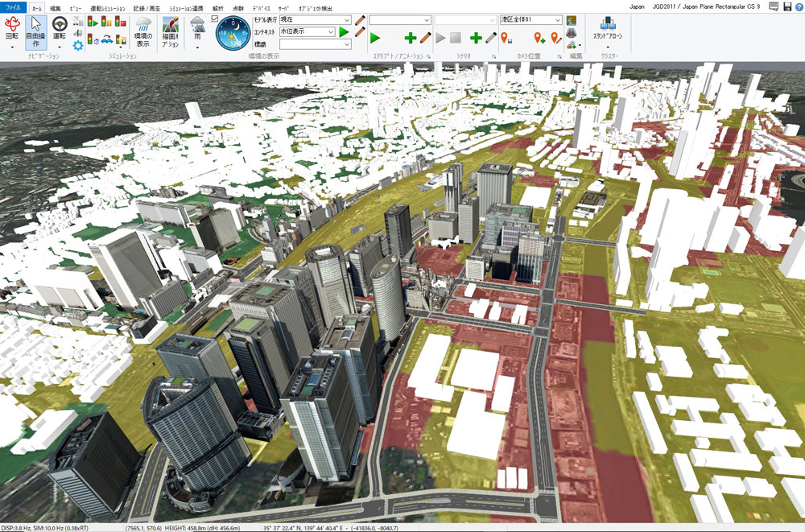Click the 運転 steering wheel drive icon

pos(60,31)
